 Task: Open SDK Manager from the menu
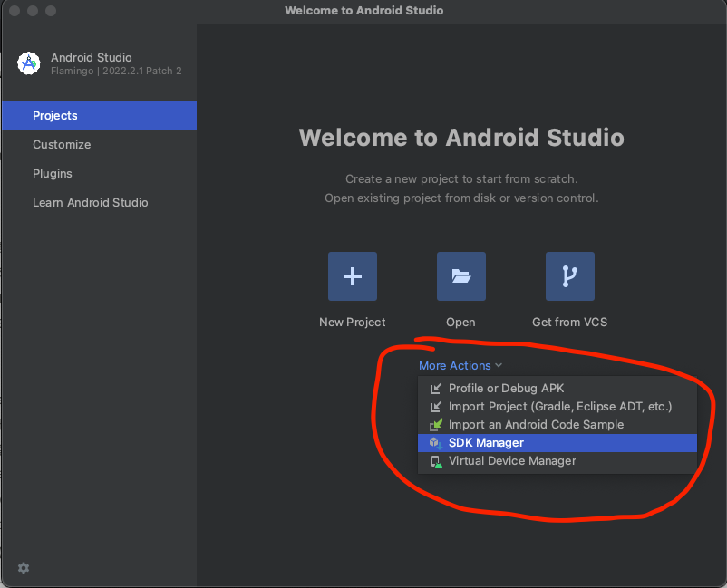557,443
